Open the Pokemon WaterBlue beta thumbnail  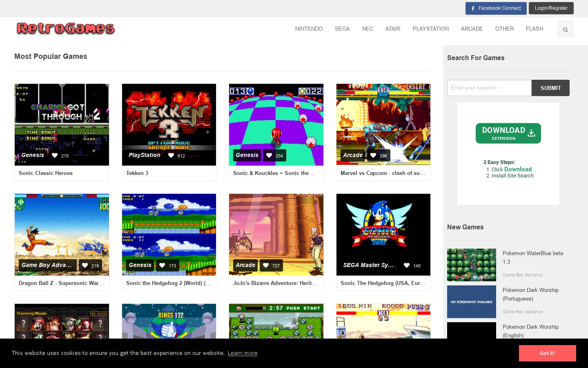[472, 265]
